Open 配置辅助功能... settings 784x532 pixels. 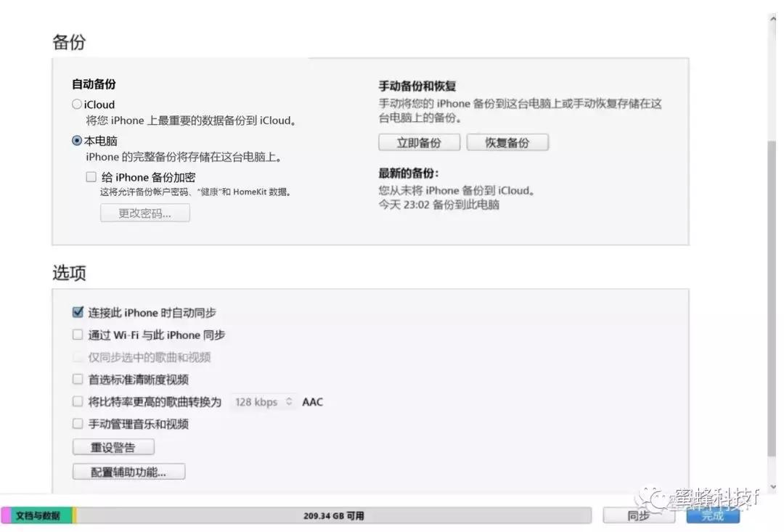coord(129,472)
